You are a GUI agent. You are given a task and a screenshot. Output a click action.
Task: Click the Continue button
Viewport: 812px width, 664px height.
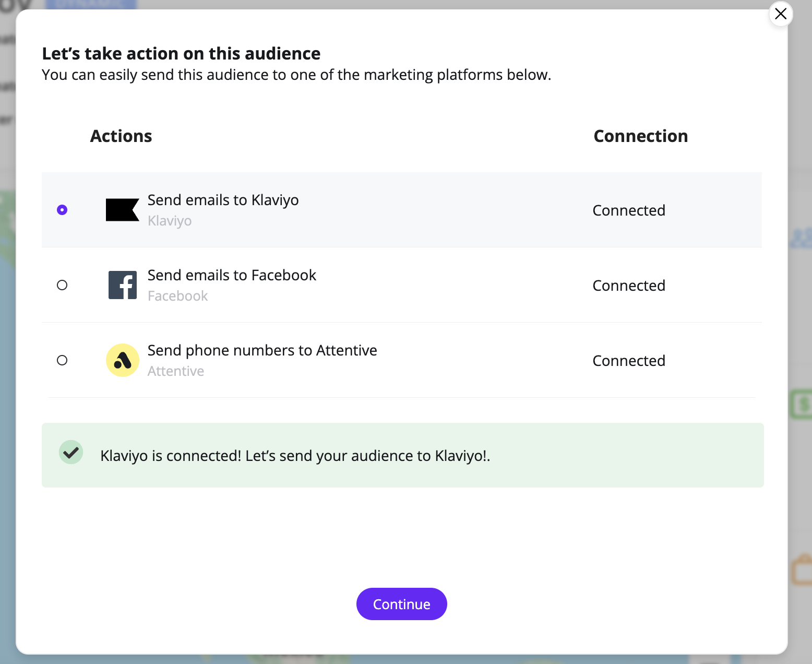click(402, 604)
